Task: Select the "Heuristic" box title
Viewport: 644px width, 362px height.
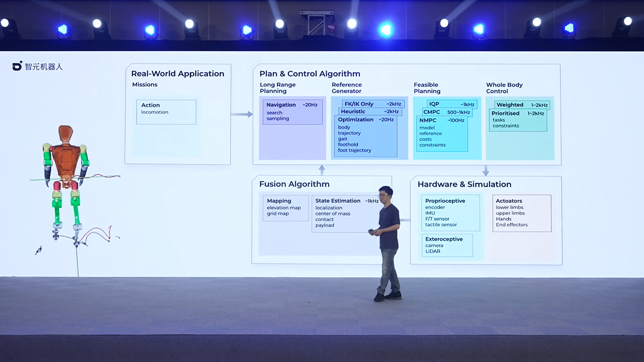Action: [x=353, y=111]
